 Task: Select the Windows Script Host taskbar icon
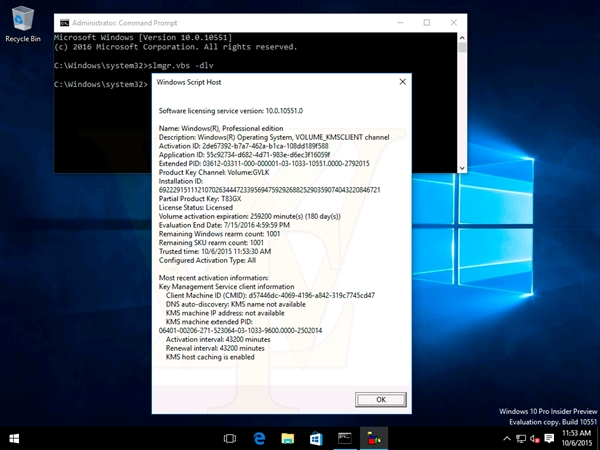click(373, 438)
